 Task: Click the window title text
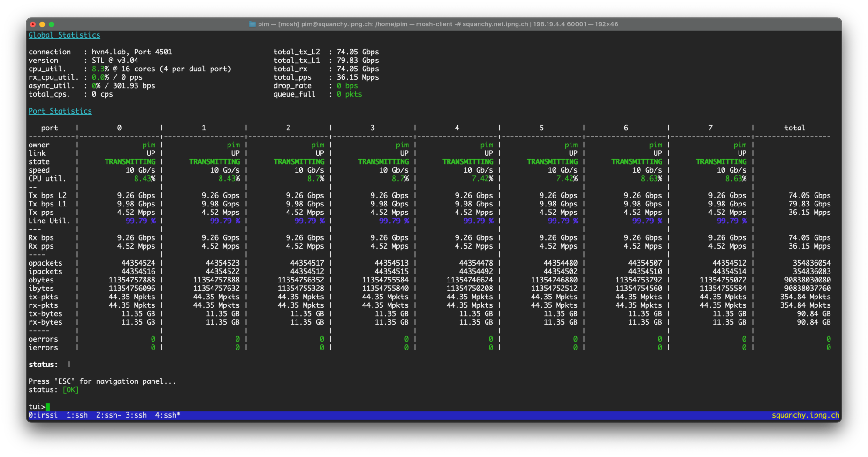point(438,24)
